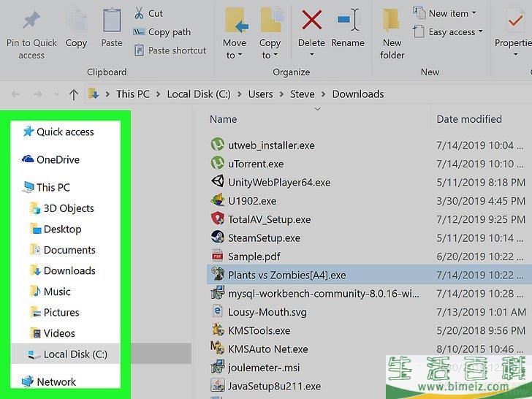This screenshot has height=399, width=532.
Task: Select uTorrent.exe file icon
Action: click(x=217, y=163)
